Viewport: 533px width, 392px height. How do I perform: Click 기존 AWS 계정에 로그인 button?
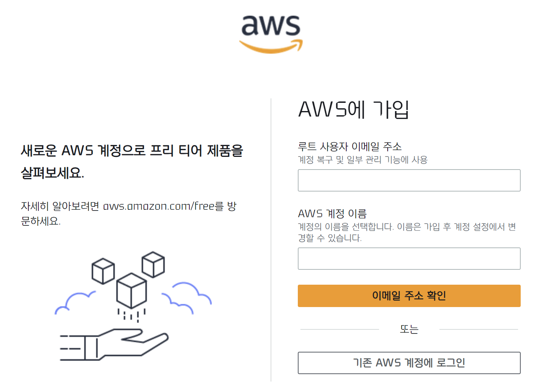click(409, 363)
